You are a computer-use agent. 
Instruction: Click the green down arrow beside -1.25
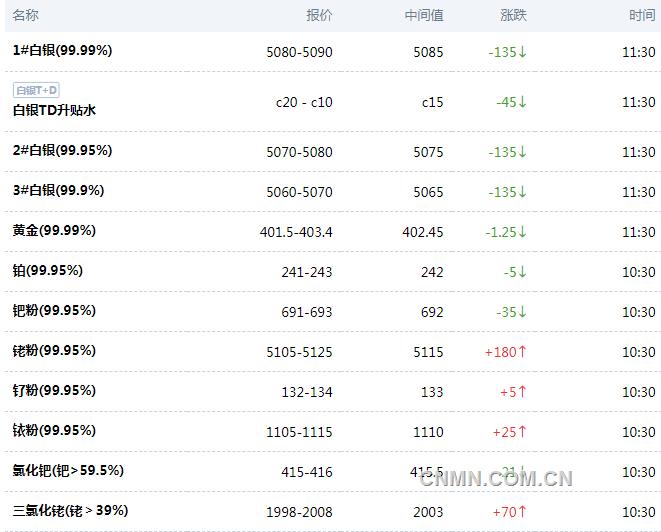point(522,231)
